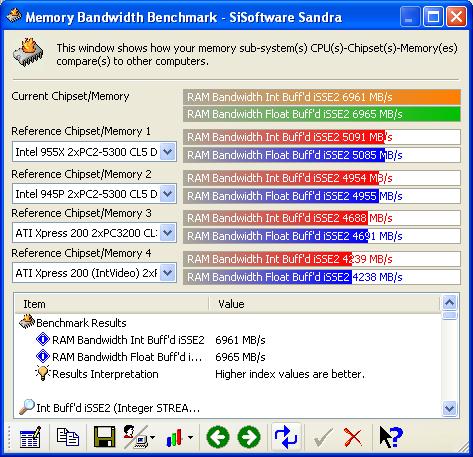Click the red Int 4239 MB/s bar

(x=322, y=259)
